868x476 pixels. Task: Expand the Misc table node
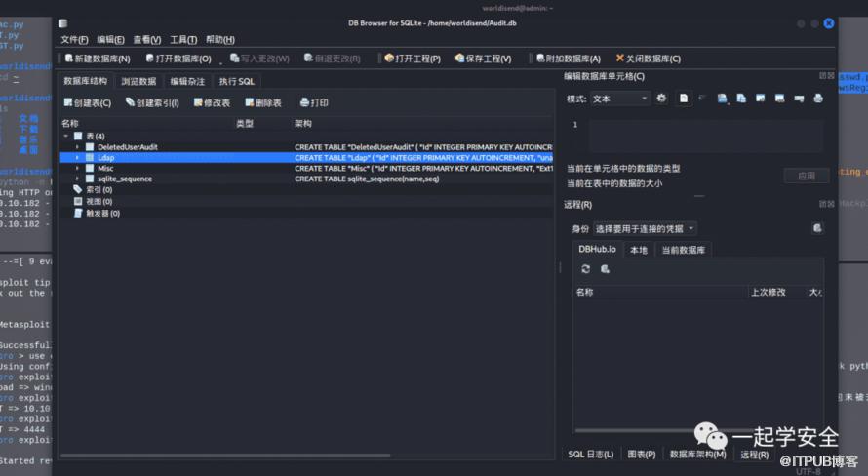77,169
